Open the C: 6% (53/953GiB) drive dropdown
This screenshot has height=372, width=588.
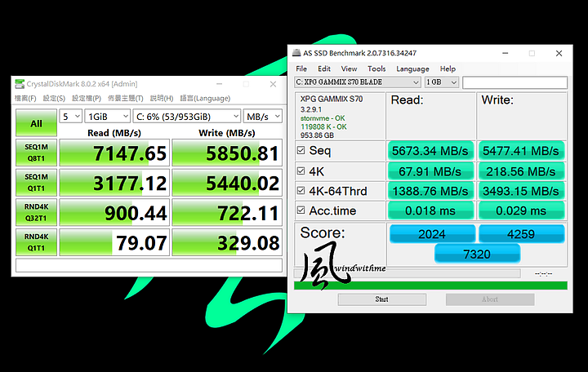pyautogui.click(x=187, y=117)
